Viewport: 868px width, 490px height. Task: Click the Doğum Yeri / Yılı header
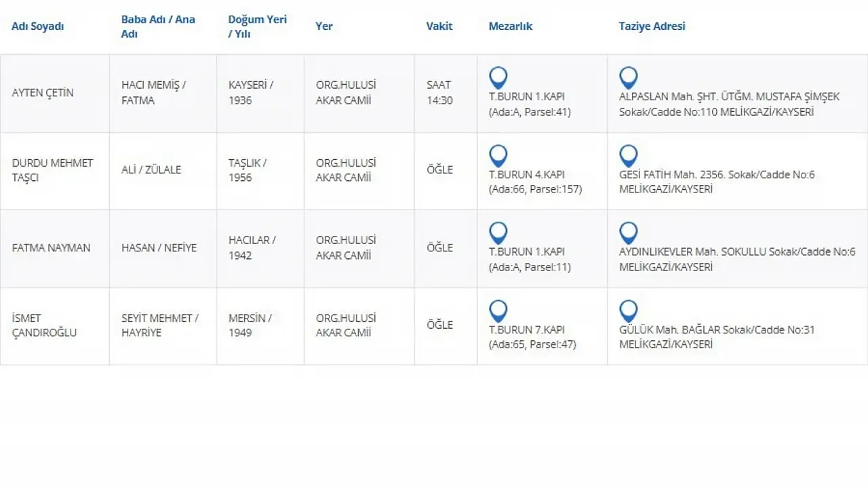tap(257, 26)
